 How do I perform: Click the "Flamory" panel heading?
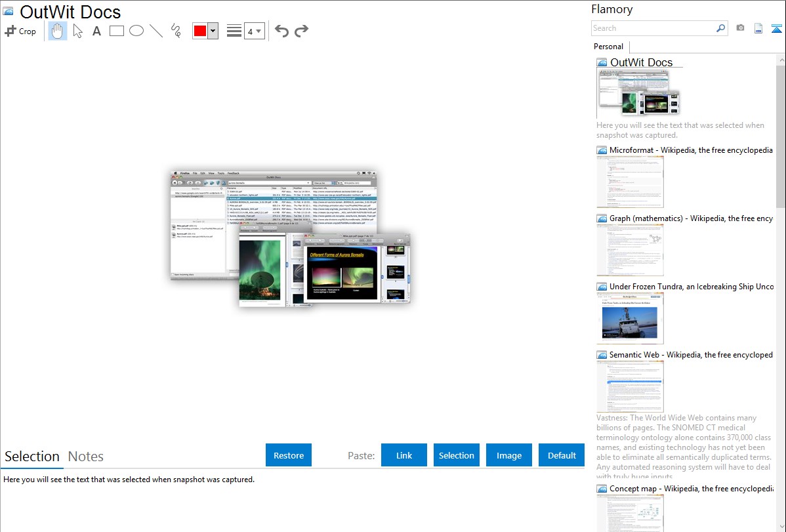tap(611, 10)
